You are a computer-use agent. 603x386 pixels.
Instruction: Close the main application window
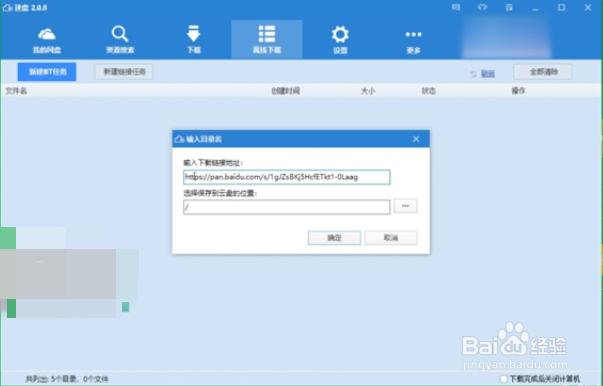pyautogui.click(x=588, y=8)
